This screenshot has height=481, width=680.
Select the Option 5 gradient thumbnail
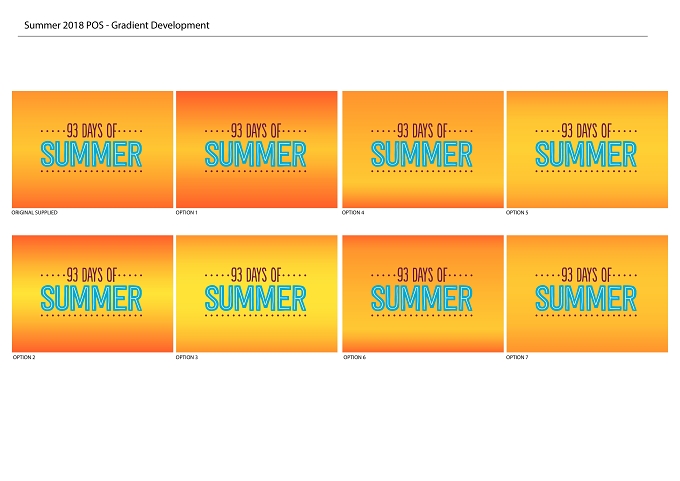[587, 149]
